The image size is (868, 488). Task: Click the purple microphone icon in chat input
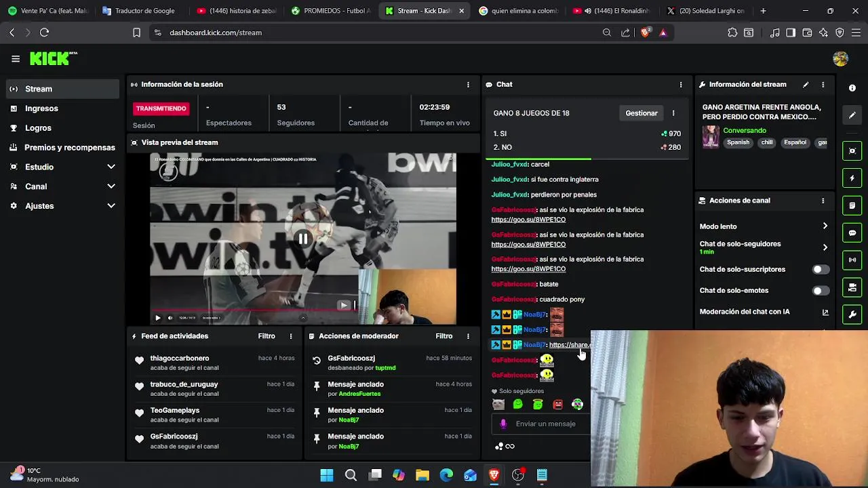503,424
